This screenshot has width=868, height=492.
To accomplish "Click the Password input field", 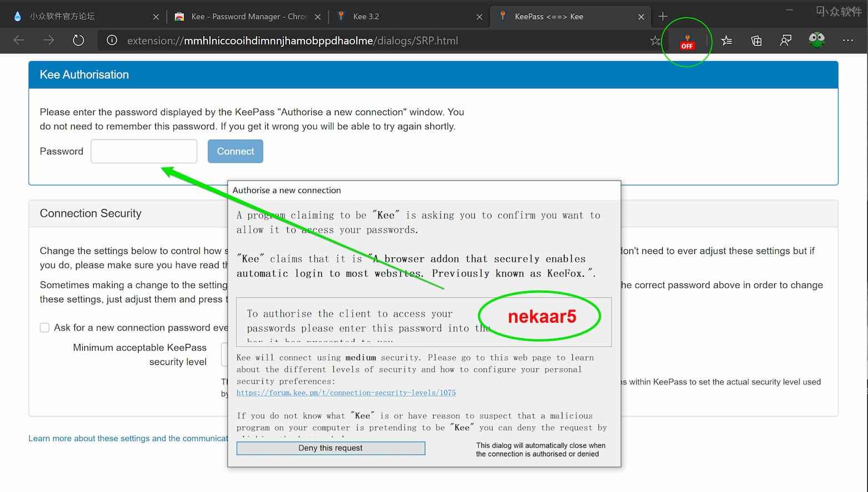I will click(144, 151).
